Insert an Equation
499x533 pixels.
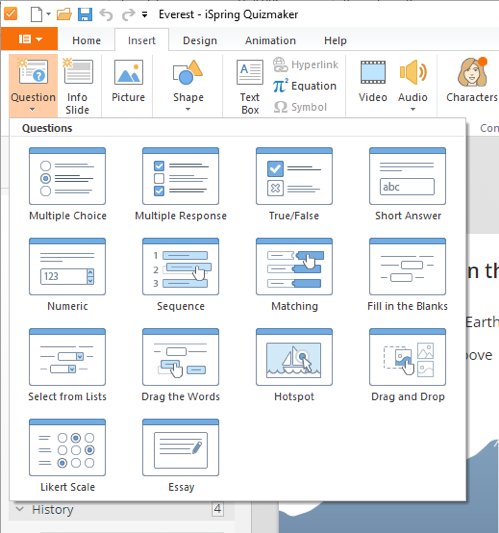(x=305, y=86)
